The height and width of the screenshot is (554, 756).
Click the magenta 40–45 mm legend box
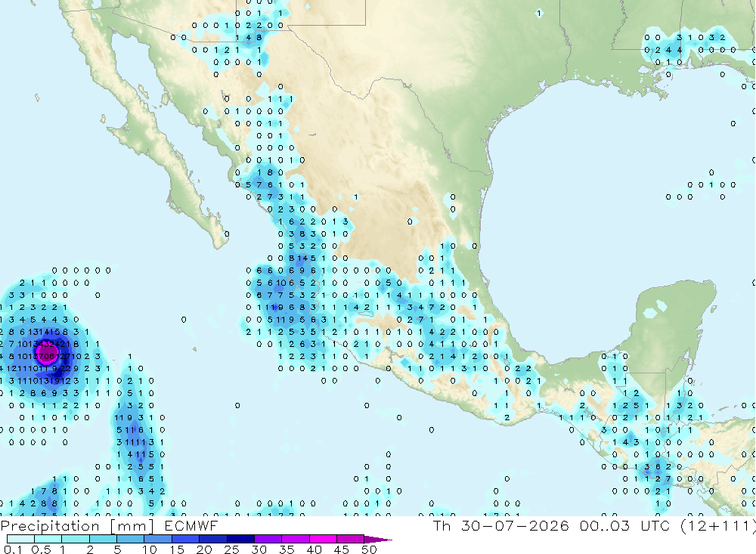[323, 539]
